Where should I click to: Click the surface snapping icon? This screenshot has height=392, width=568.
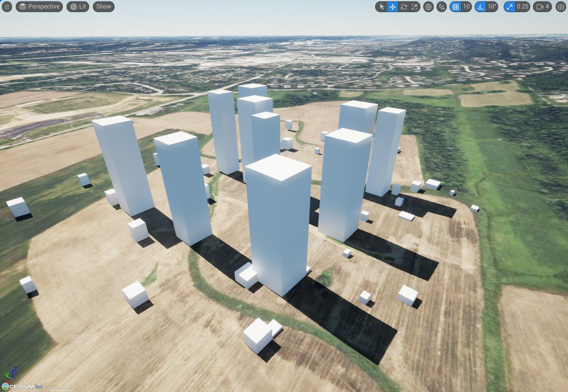tap(441, 7)
